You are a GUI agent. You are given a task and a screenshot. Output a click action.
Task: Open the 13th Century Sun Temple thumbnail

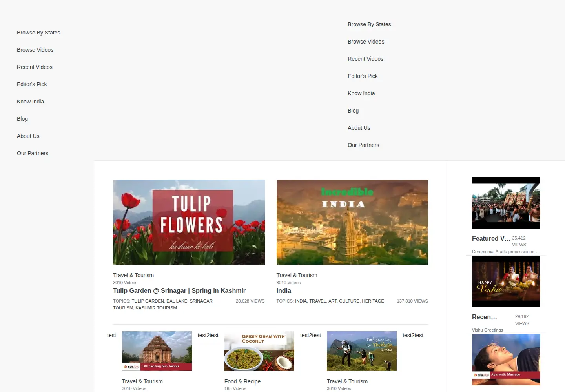[157, 351]
